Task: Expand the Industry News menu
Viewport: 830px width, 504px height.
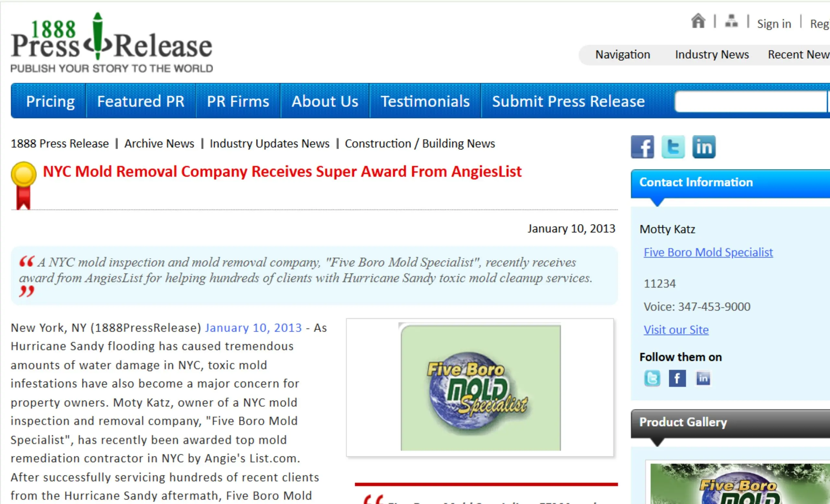Action: [712, 54]
